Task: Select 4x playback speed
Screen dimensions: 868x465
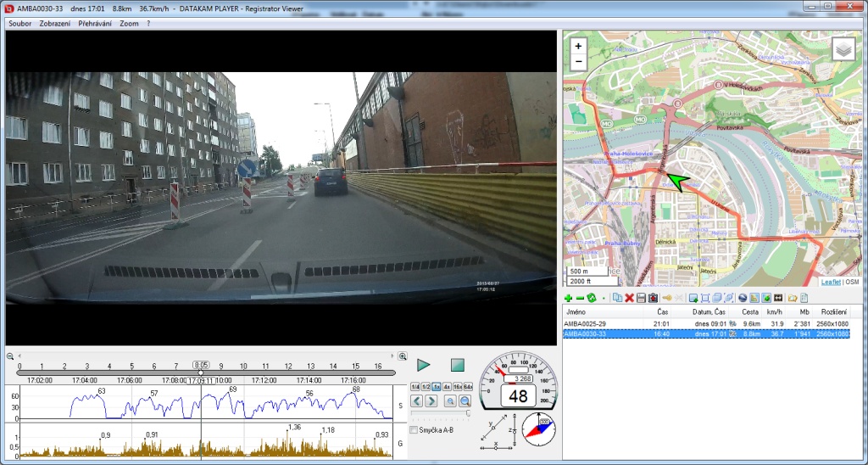Action: [446, 386]
